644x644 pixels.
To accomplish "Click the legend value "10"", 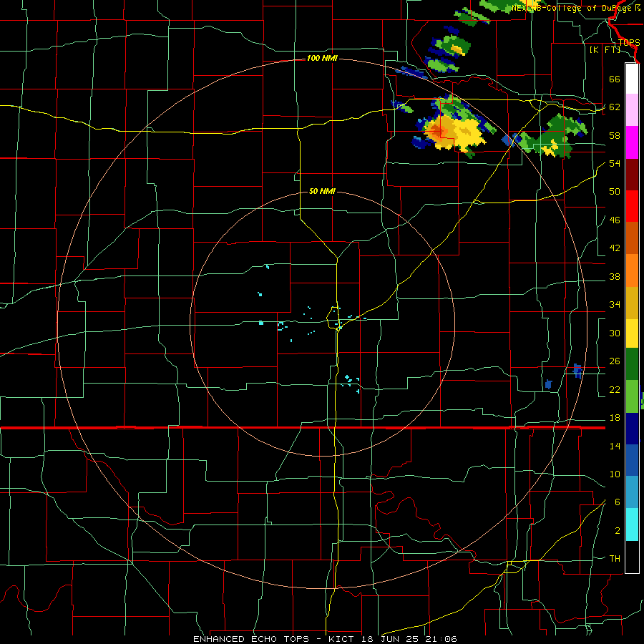I will pyautogui.click(x=615, y=474).
